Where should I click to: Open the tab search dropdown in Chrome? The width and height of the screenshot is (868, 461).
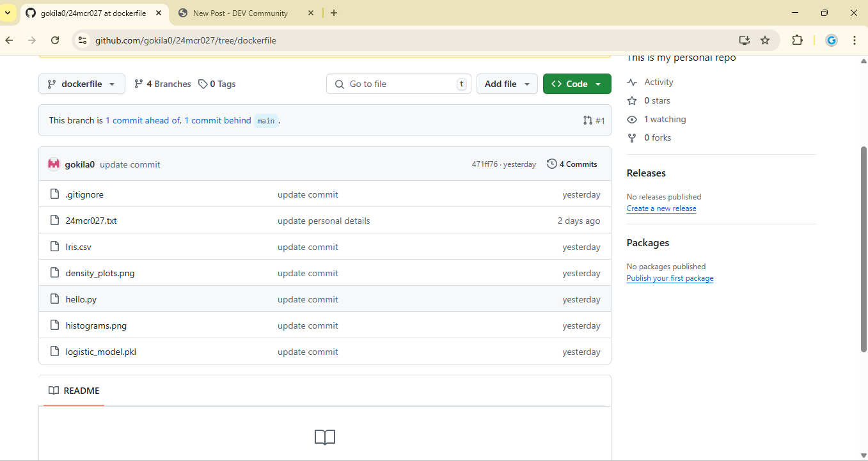coord(8,13)
